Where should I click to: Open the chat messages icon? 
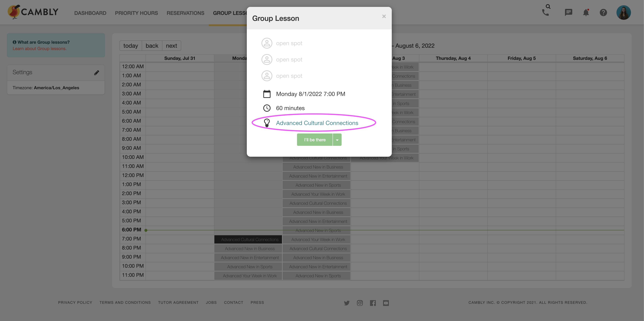pyautogui.click(x=568, y=12)
